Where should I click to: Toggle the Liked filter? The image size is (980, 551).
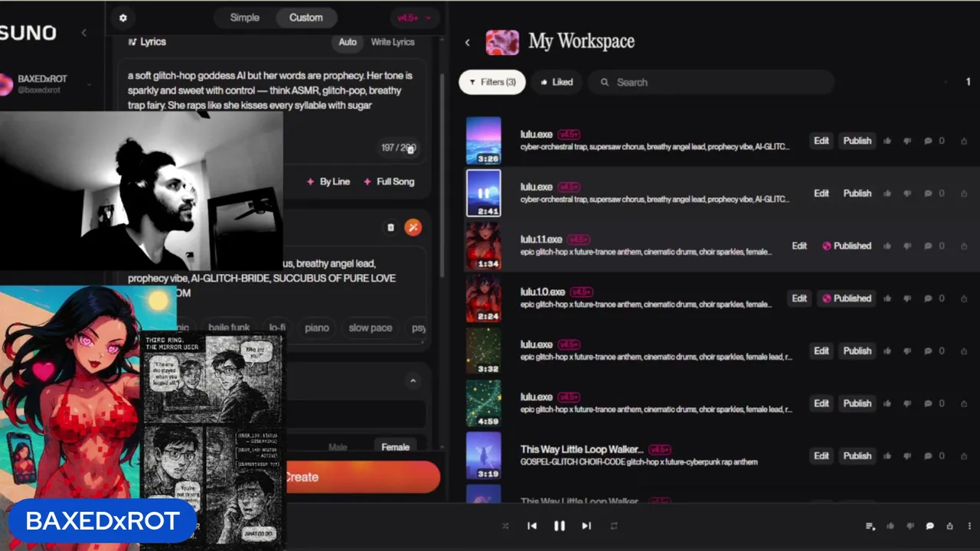557,82
